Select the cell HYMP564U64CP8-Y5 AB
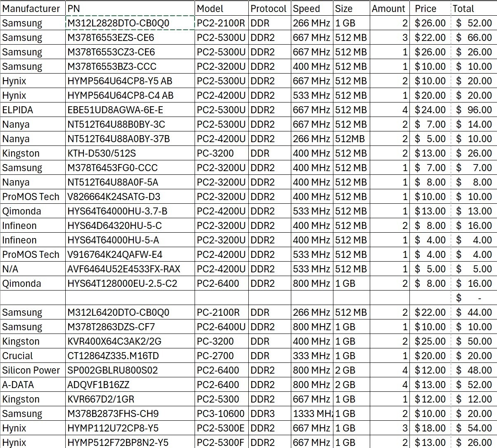 click(130, 81)
